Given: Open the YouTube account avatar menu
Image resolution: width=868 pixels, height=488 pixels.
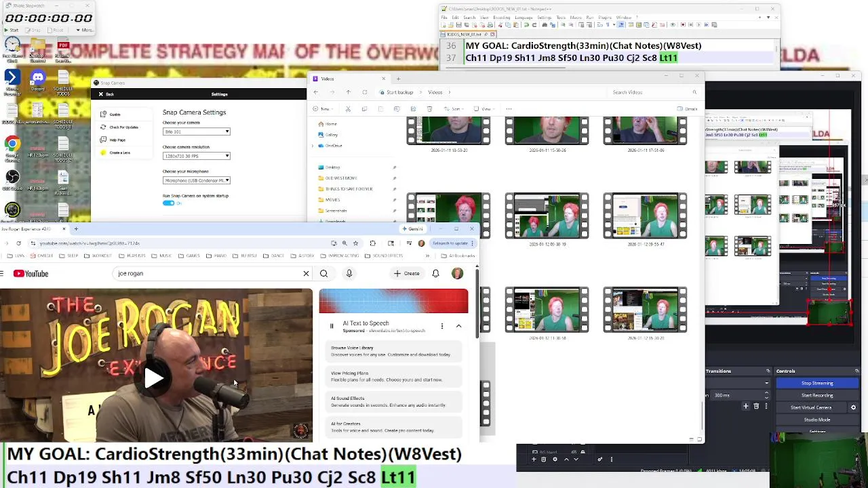Looking at the screenshot, I should [457, 274].
